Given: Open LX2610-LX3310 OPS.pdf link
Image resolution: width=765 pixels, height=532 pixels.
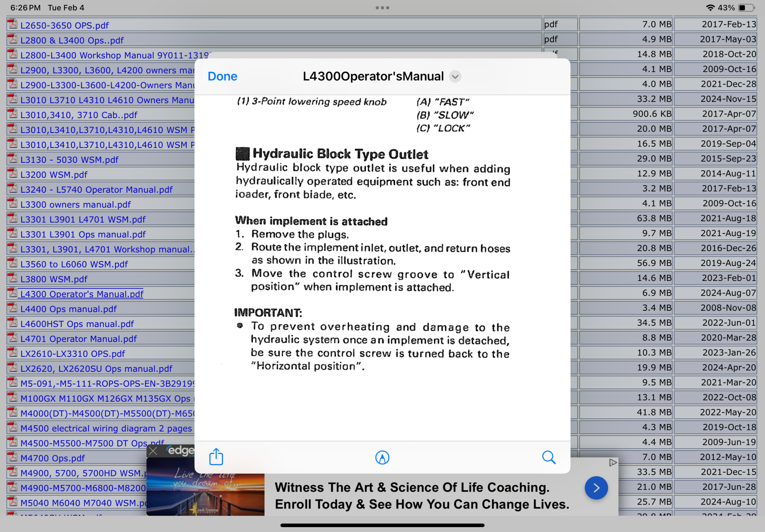Looking at the screenshot, I should pyautogui.click(x=73, y=354).
